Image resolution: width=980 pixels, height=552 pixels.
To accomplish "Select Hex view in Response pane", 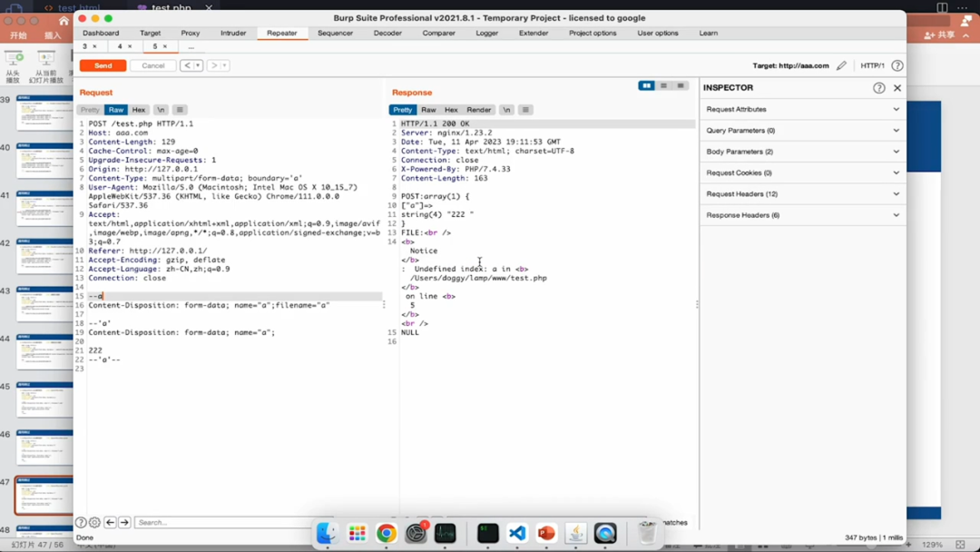I will (451, 110).
